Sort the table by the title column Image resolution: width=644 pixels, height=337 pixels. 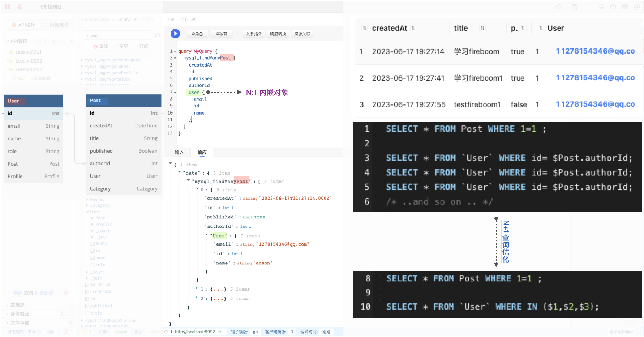coord(482,28)
